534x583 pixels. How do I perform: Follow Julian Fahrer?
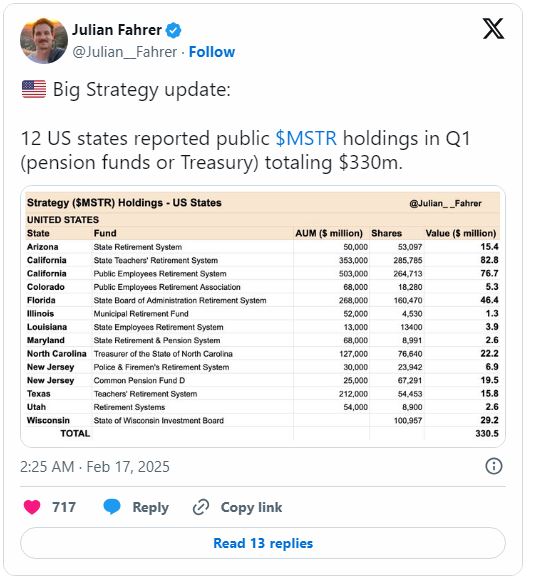coord(212,52)
